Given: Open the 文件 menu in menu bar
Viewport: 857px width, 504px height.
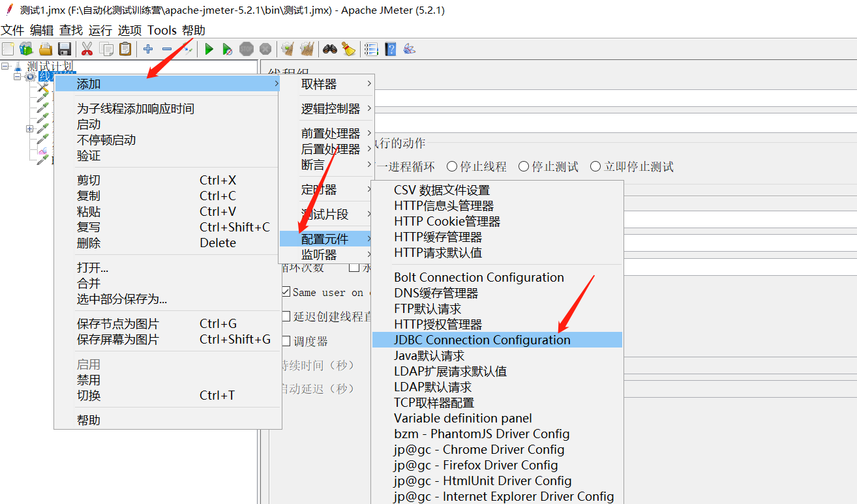Looking at the screenshot, I should click(x=12, y=30).
